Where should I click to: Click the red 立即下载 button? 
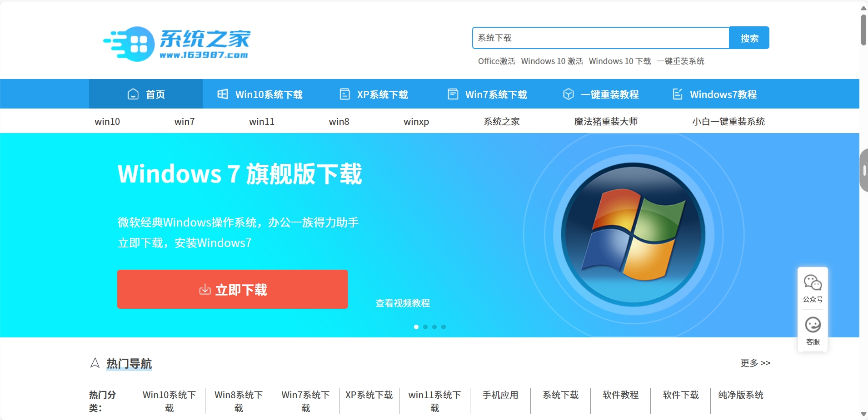[x=233, y=289]
